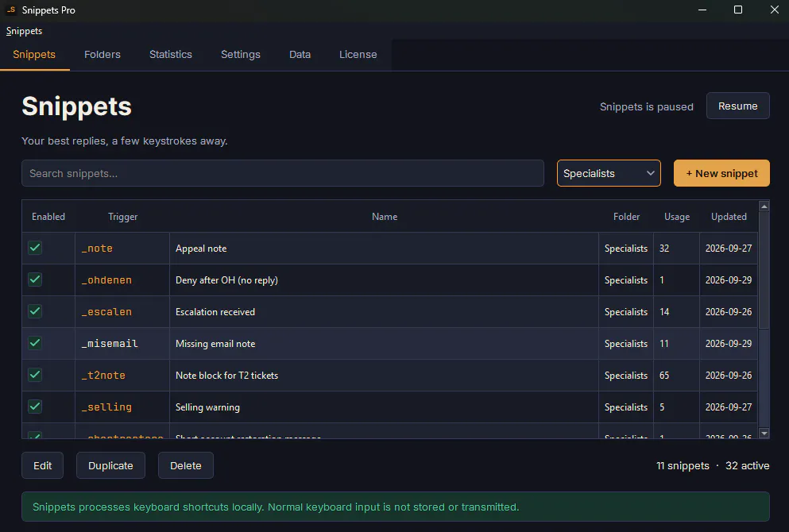The height and width of the screenshot is (532, 789).
Task: Focus the Search snippets field
Action: (283, 173)
